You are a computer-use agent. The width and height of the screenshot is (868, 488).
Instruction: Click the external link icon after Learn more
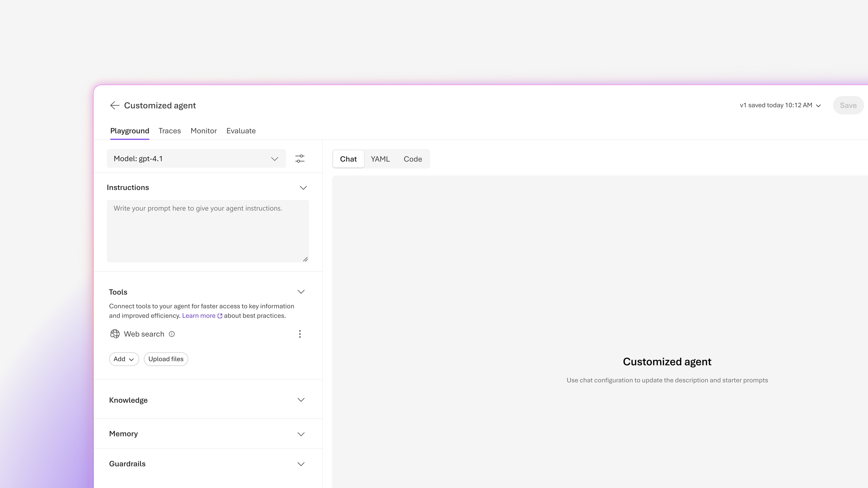tap(220, 316)
